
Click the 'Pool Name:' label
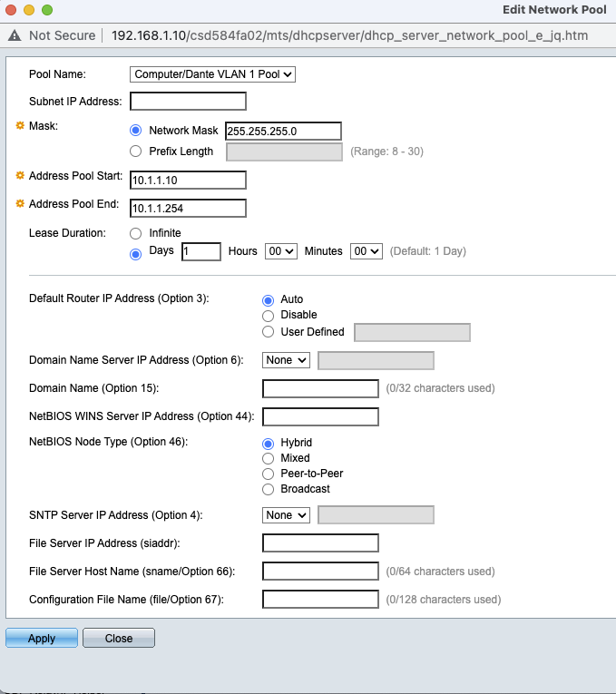(57, 73)
